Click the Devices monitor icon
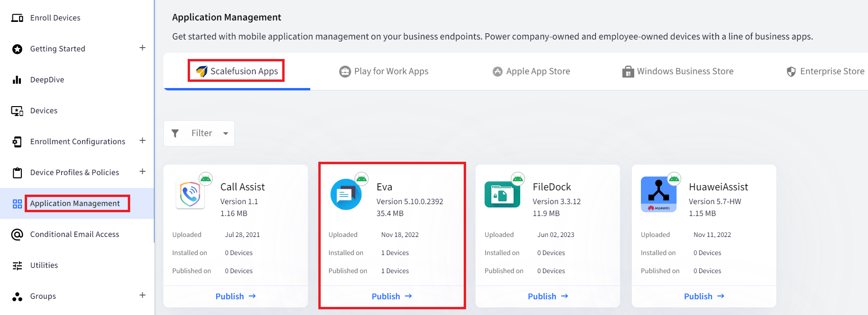 coord(17,111)
